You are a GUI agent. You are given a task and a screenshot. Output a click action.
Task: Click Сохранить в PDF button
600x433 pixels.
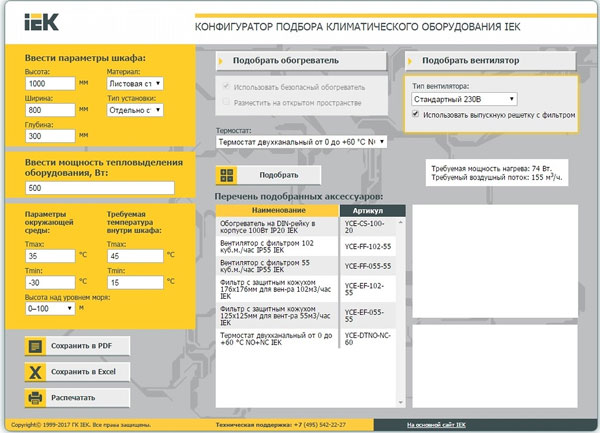point(77,346)
